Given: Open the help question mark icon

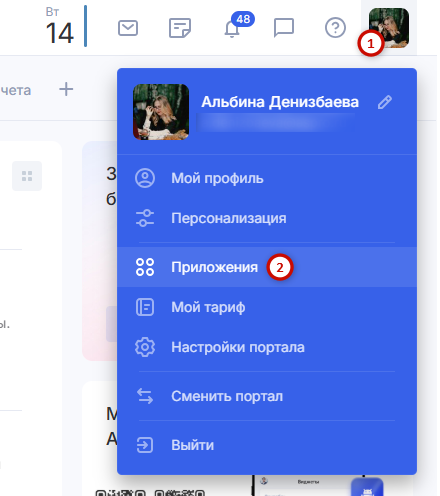Looking at the screenshot, I should point(335,28).
